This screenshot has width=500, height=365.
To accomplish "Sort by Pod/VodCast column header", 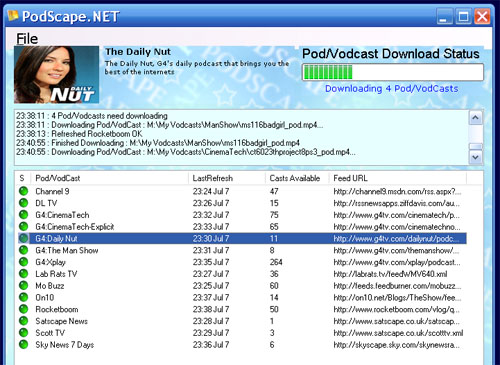I will [x=109, y=178].
